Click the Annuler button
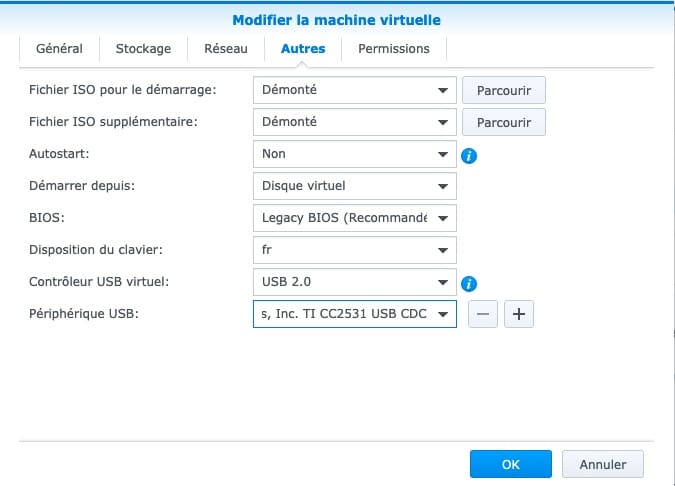Viewport: 675px width, 486px height. (602, 464)
